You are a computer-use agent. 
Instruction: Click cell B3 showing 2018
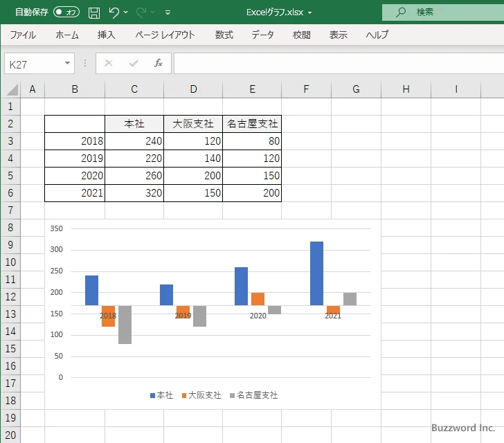(x=75, y=141)
